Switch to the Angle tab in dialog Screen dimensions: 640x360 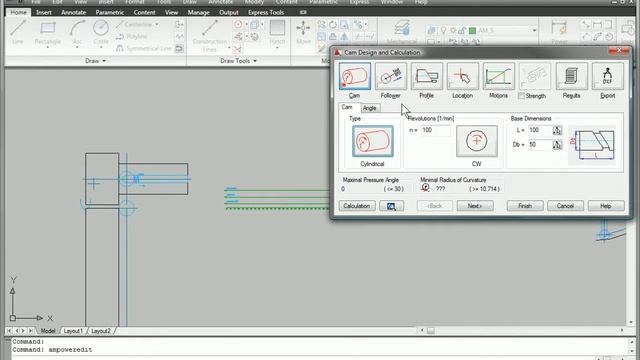[369, 108]
